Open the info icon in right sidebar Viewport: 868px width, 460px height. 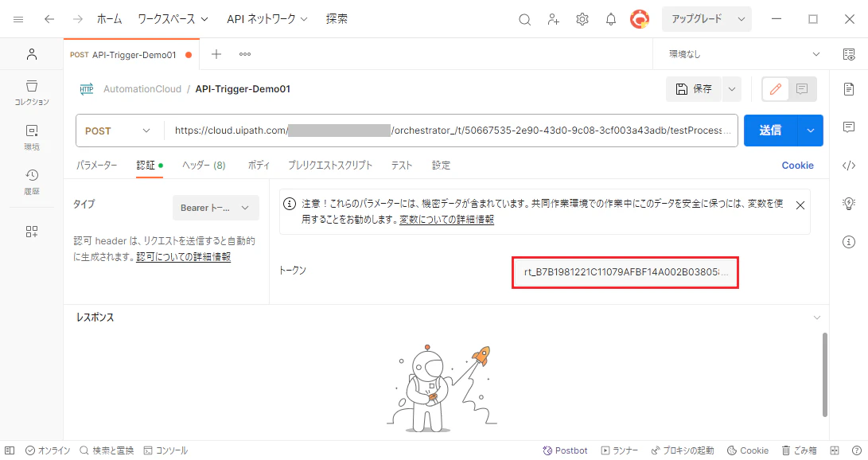849,242
